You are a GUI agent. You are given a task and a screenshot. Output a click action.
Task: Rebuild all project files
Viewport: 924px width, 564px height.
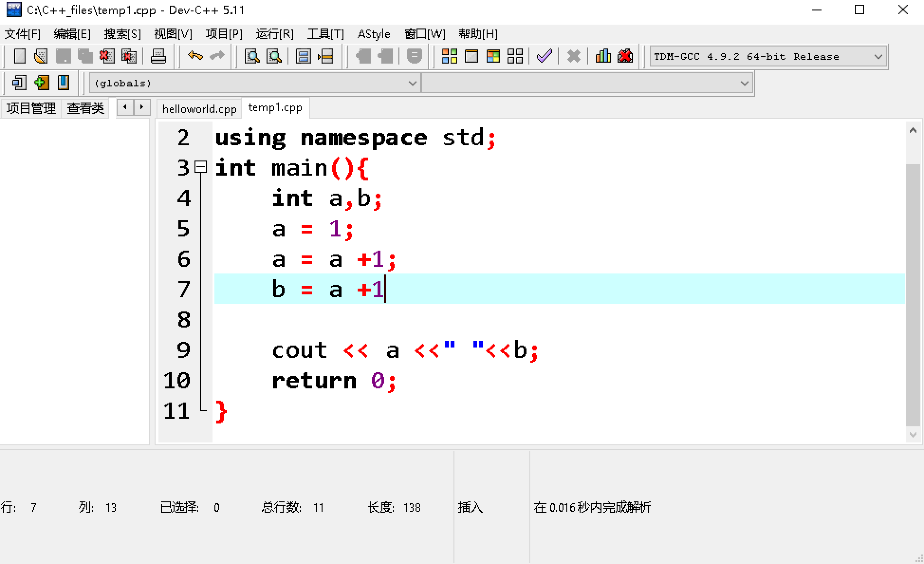click(x=515, y=56)
